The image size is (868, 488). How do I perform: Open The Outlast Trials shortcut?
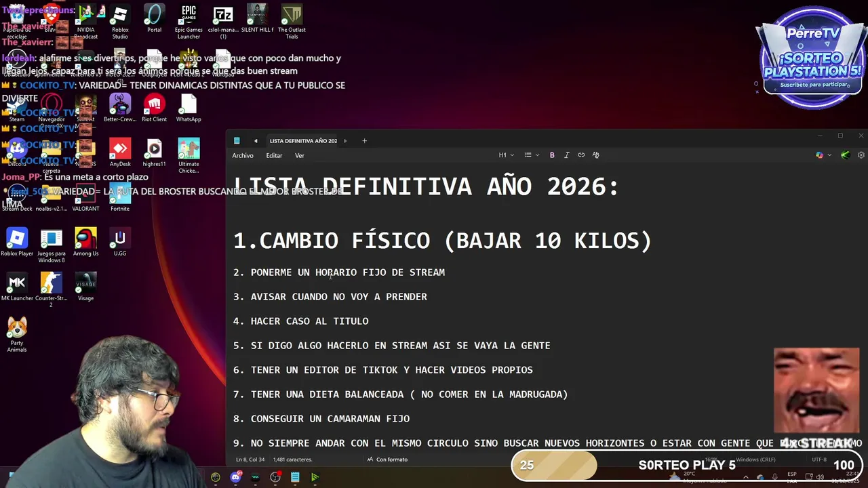pyautogui.click(x=292, y=22)
